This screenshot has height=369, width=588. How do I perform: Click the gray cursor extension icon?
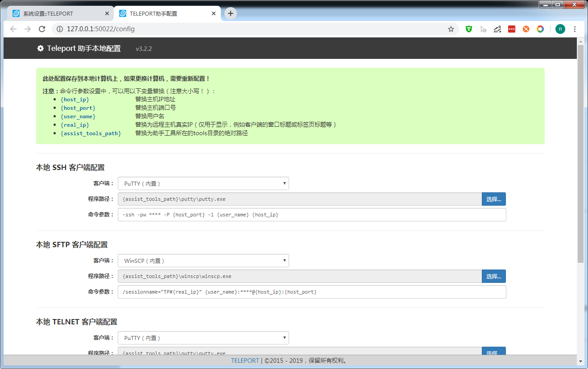[x=483, y=29]
